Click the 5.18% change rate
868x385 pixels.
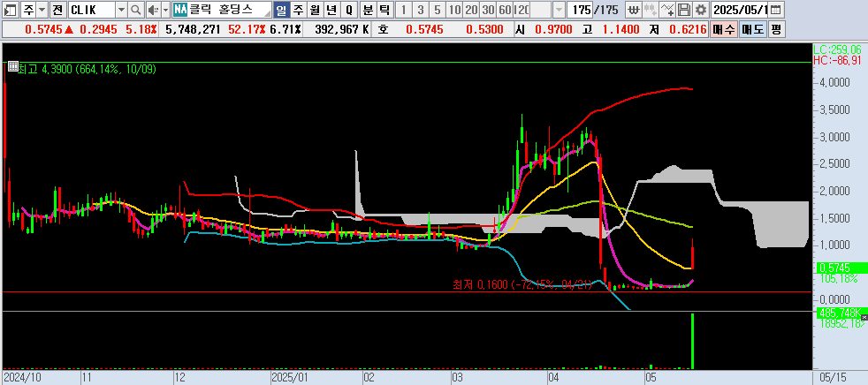point(141,29)
